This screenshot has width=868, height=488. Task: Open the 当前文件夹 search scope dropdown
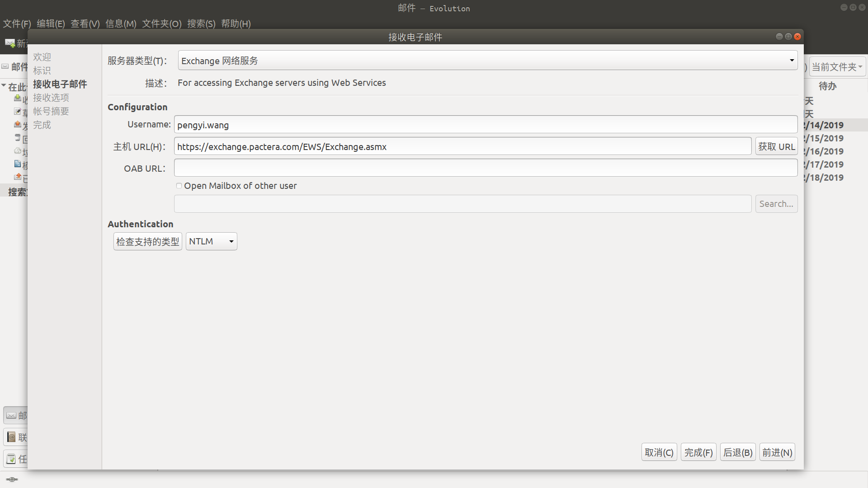click(837, 67)
